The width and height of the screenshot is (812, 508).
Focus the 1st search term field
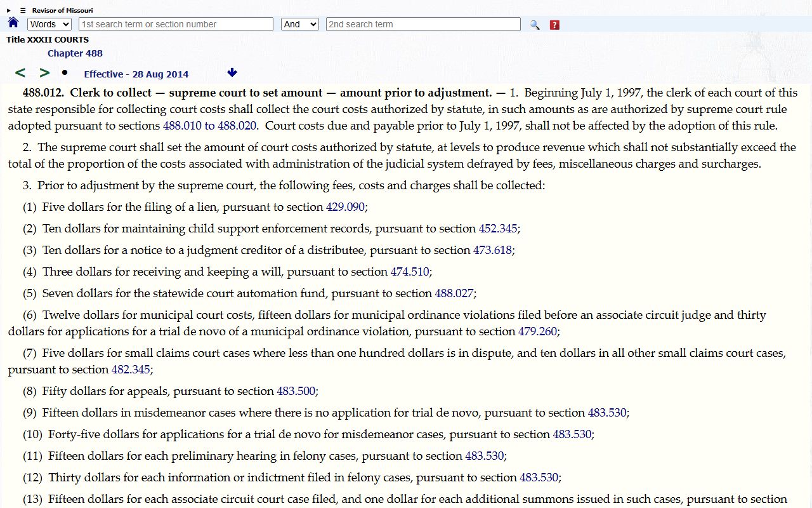pyautogui.click(x=176, y=24)
